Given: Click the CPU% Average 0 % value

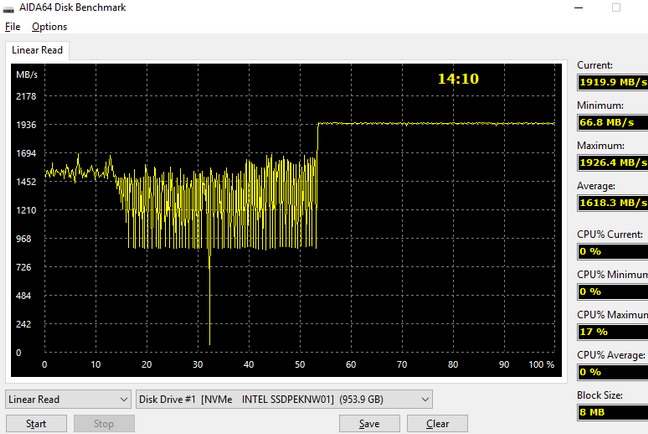Looking at the screenshot, I should point(613,372).
